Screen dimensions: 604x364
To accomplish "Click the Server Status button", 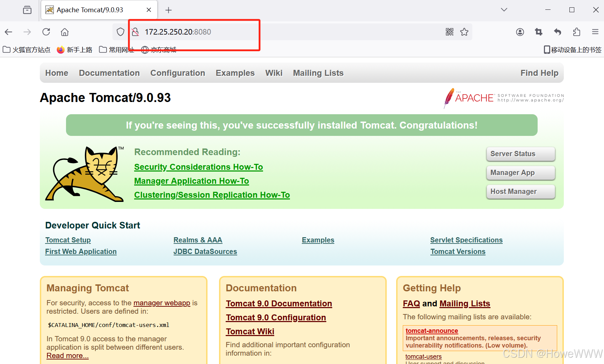I will (521, 154).
